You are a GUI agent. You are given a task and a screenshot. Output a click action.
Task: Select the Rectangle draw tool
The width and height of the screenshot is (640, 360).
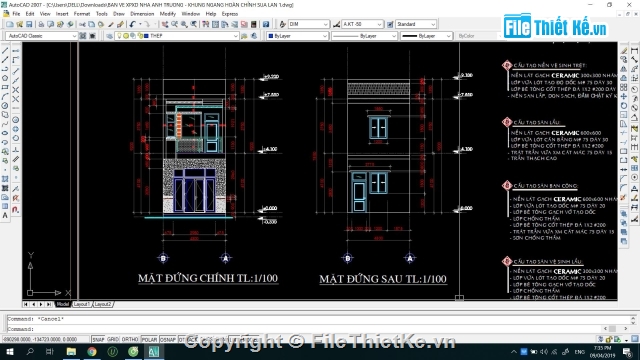point(5,87)
